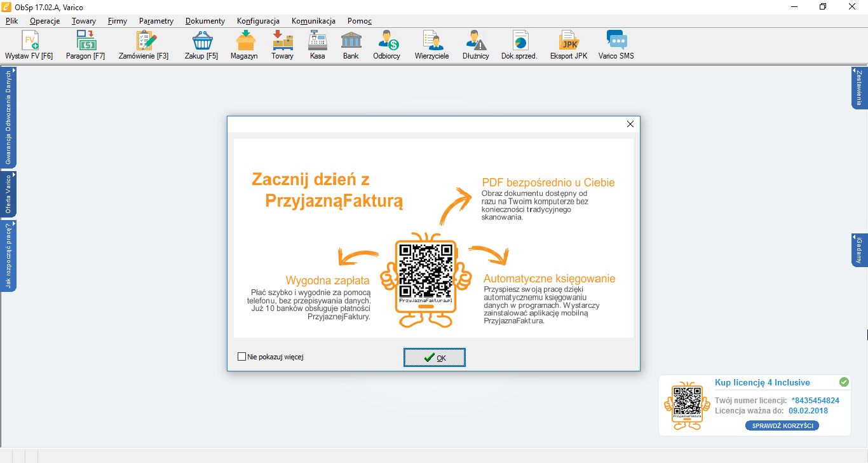The image size is (868, 463).
Task: Expand the Oferta Varico side tab
Action: coord(8,195)
